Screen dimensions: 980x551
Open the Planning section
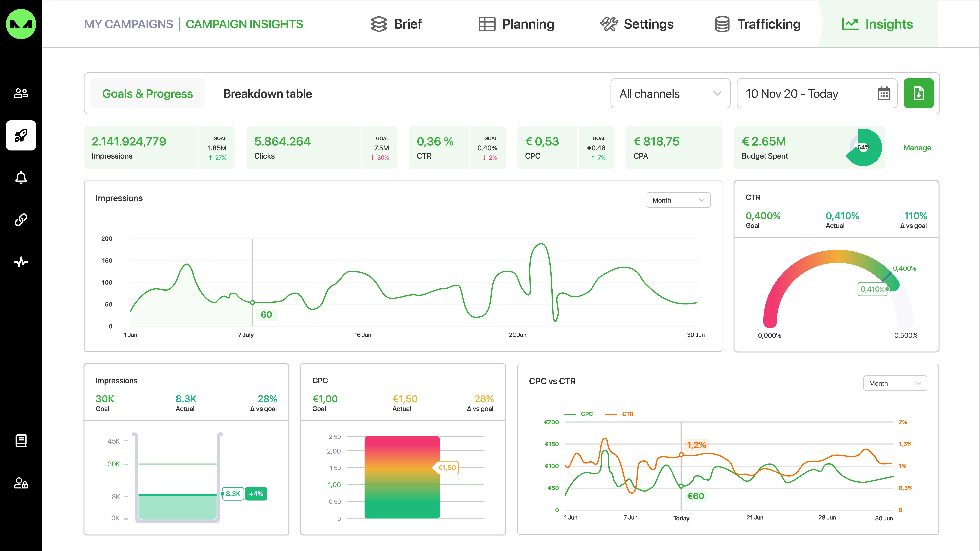pyautogui.click(x=517, y=24)
